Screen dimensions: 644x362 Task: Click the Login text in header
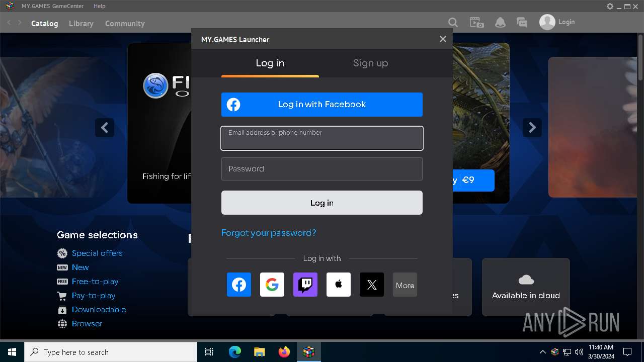pyautogui.click(x=567, y=22)
